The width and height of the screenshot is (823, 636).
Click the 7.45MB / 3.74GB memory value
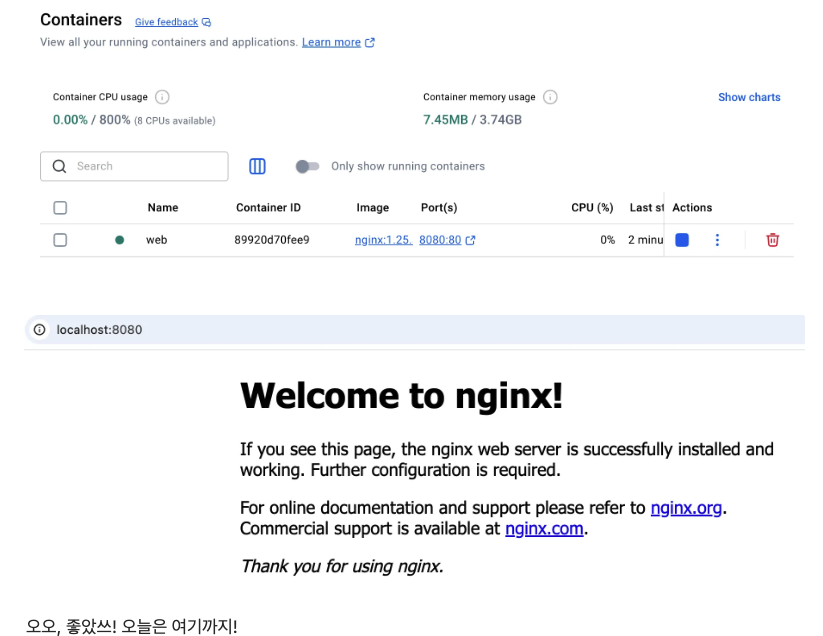pyautogui.click(x=472, y=120)
